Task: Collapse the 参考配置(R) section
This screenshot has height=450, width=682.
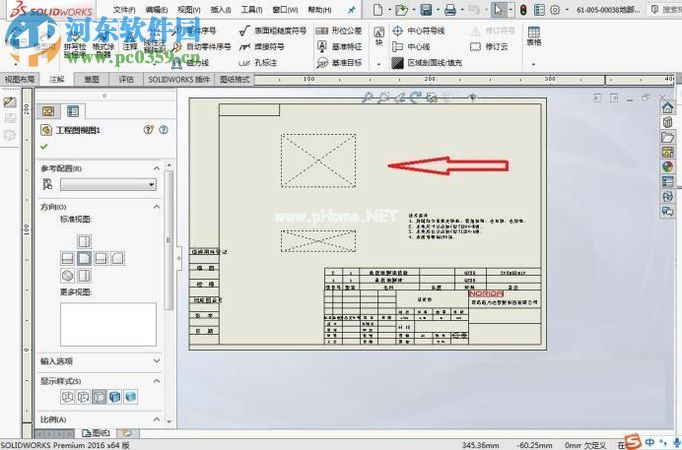Action: 157,168
